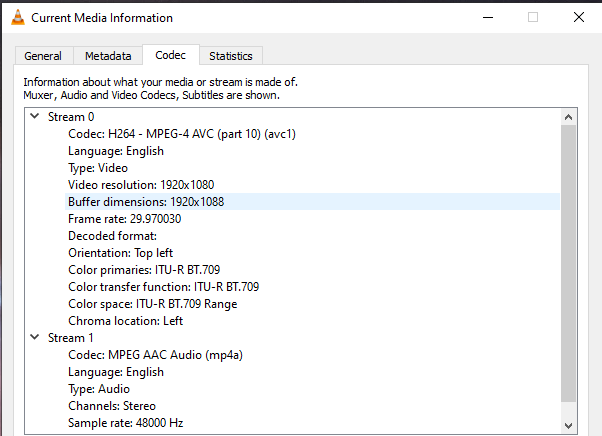Select the Codec tab
602x436 pixels.
point(170,56)
